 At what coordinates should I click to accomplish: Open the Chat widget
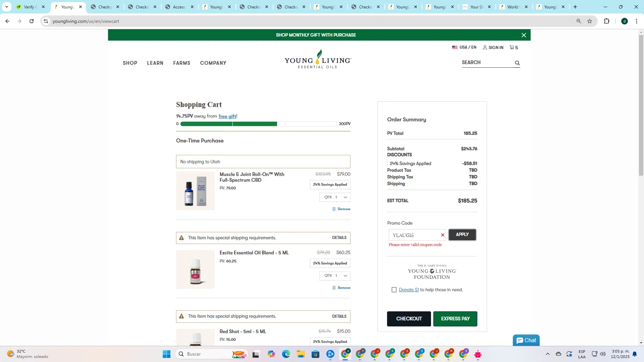pos(526,341)
